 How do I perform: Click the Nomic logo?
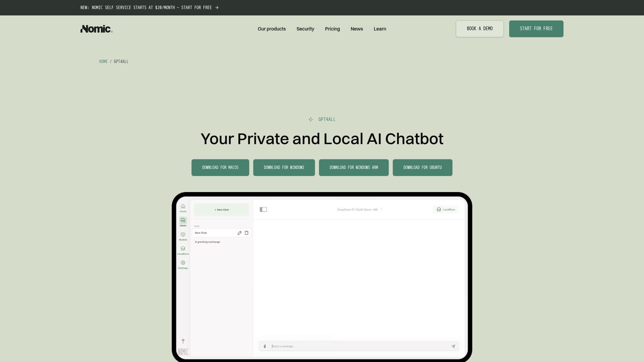[x=96, y=29]
